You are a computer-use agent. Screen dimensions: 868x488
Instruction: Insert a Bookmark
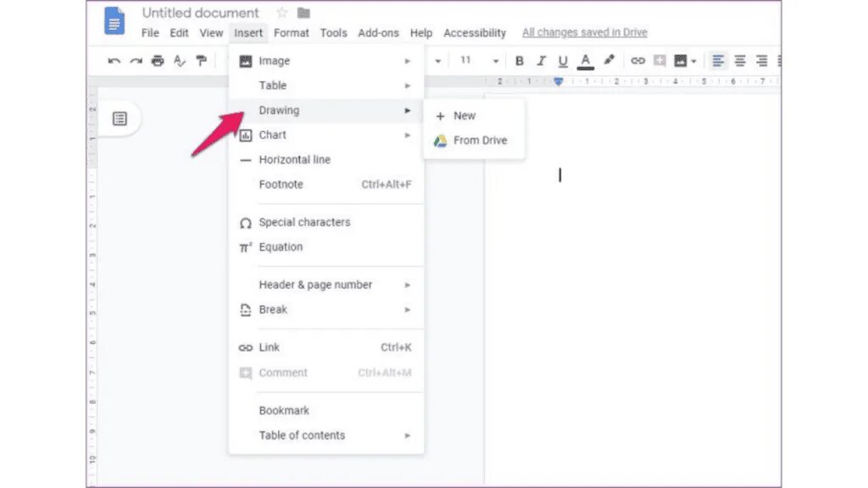[x=326, y=411]
